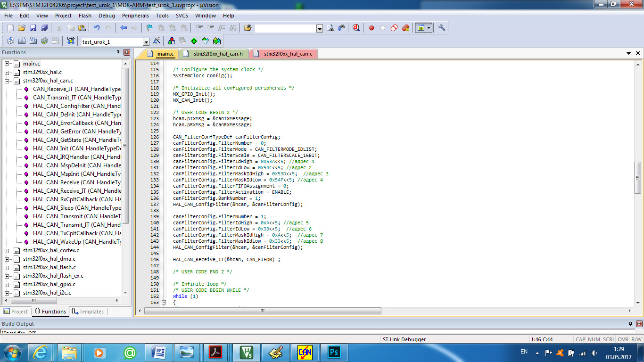The width and height of the screenshot is (644, 362).
Task: Click the Download to flash LOAD icon
Action: coord(71,41)
